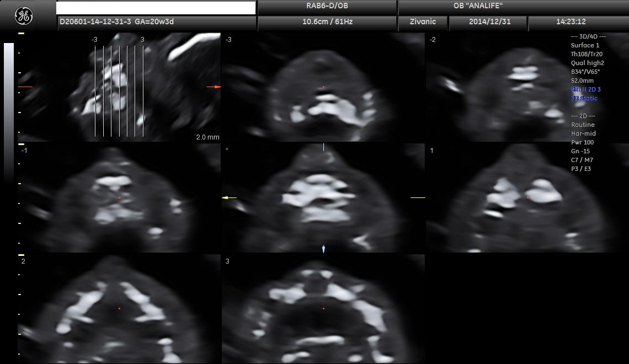Click the GE logo icon

tap(24, 16)
